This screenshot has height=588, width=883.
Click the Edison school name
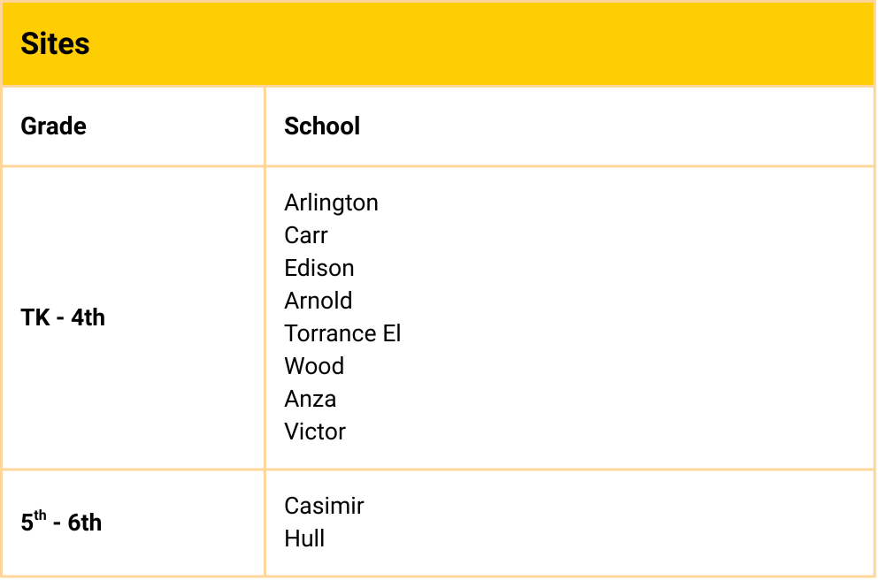pyautogui.click(x=319, y=268)
